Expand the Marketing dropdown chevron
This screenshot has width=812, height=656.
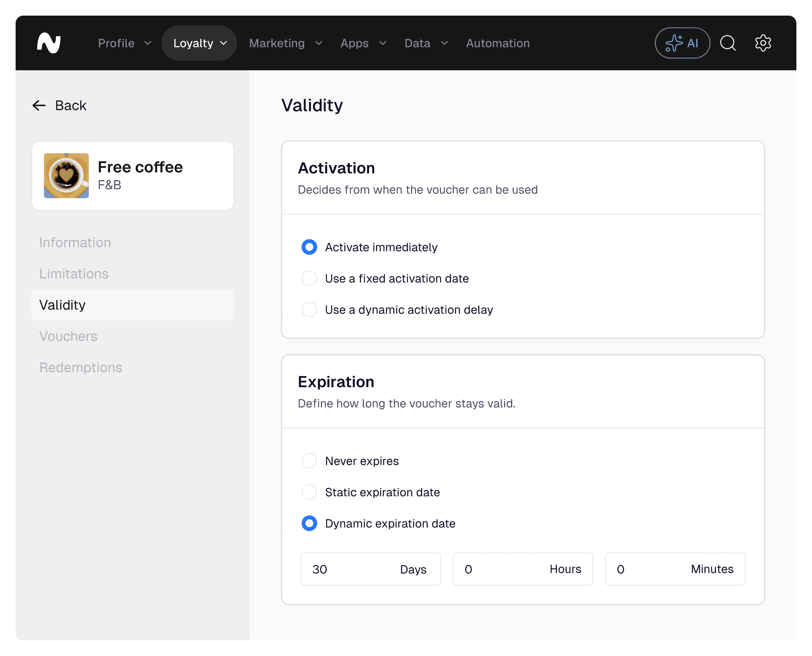[x=318, y=43]
